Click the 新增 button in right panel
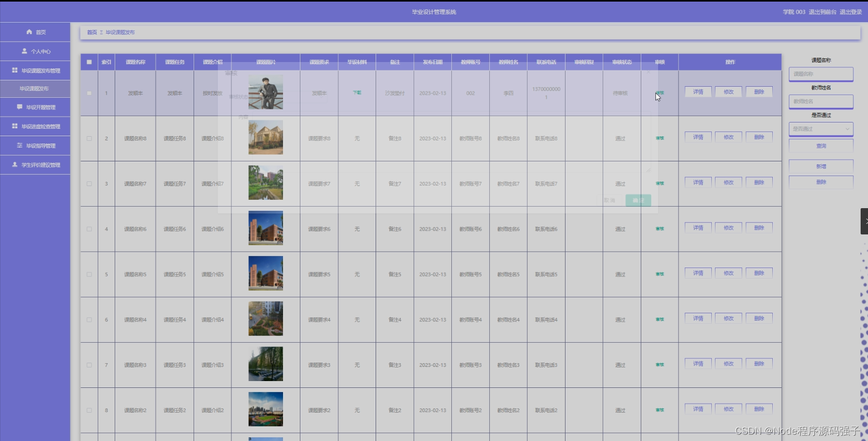The height and width of the screenshot is (441, 868). coord(821,166)
